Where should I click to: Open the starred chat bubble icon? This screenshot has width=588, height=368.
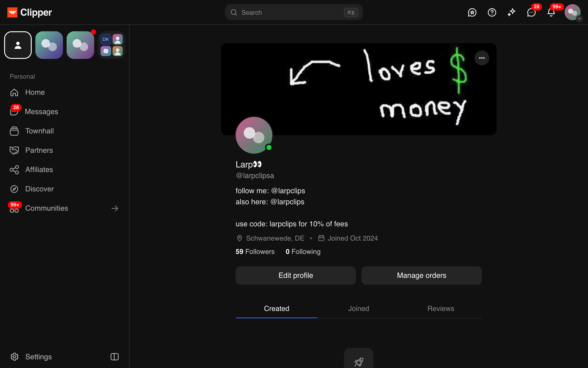(x=472, y=12)
